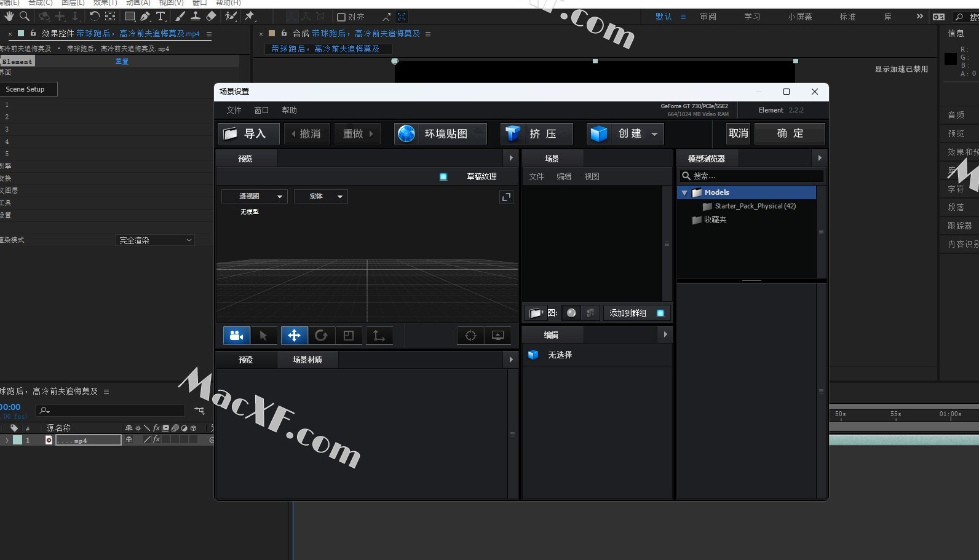The height and width of the screenshot is (560, 979).
Task: Click the new folder icon in scene panel
Action: tap(536, 313)
